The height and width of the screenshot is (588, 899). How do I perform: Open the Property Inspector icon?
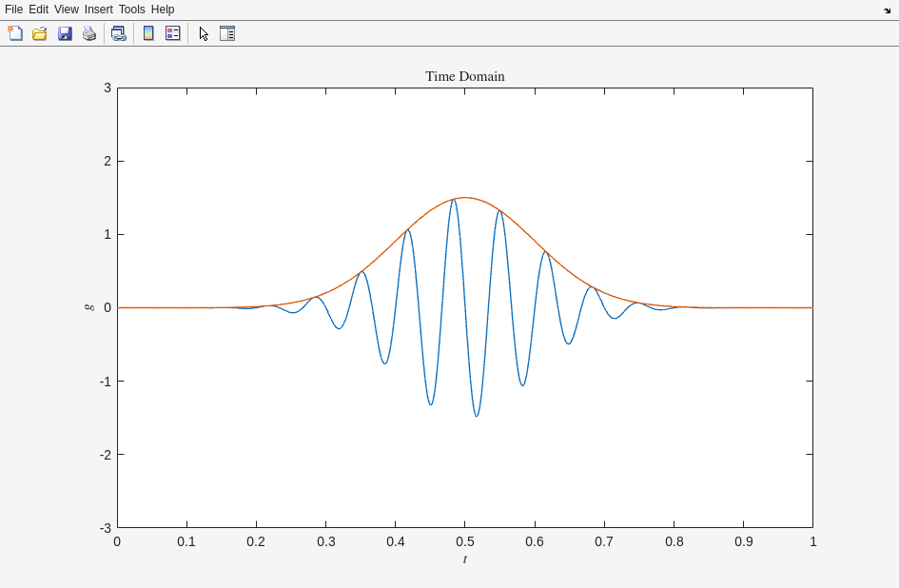coord(227,33)
